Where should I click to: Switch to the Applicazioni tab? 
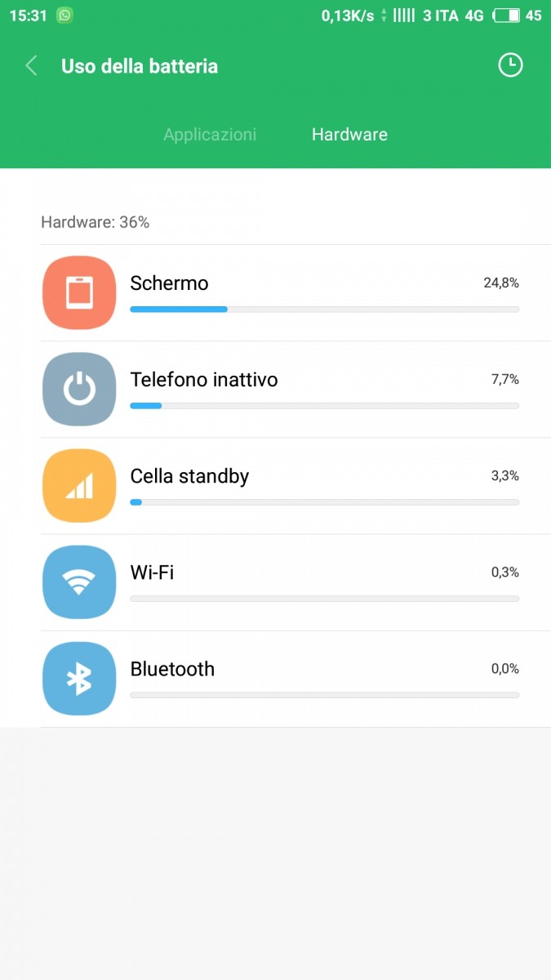(210, 135)
